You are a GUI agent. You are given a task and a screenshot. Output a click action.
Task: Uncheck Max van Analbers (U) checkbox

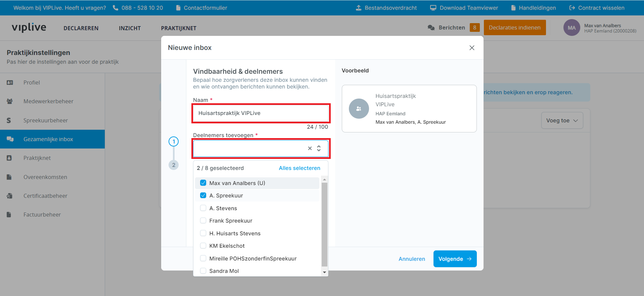[203, 183]
